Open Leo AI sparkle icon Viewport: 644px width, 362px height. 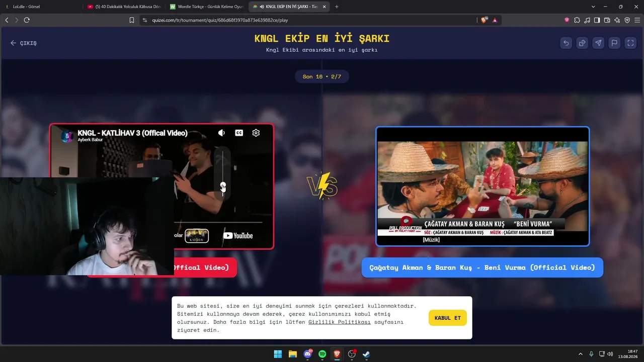point(617,20)
